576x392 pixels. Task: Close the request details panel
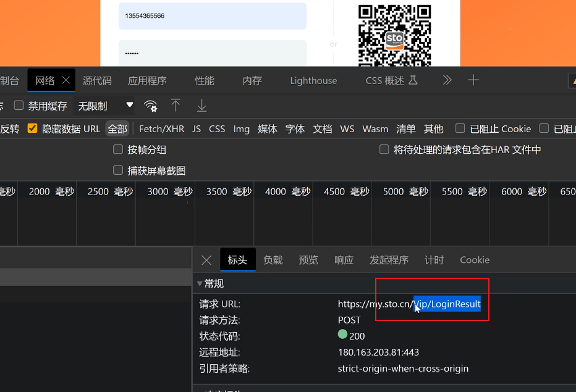click(206, 260)
